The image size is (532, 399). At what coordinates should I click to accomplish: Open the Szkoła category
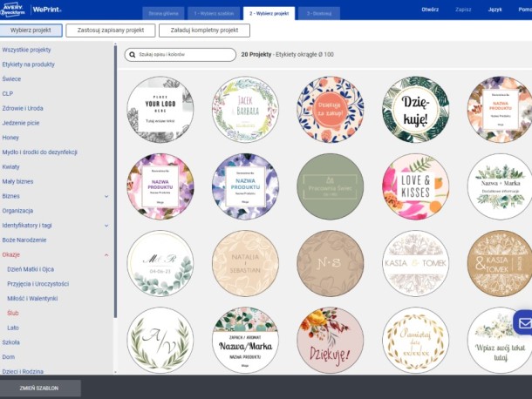coord(10,342)
